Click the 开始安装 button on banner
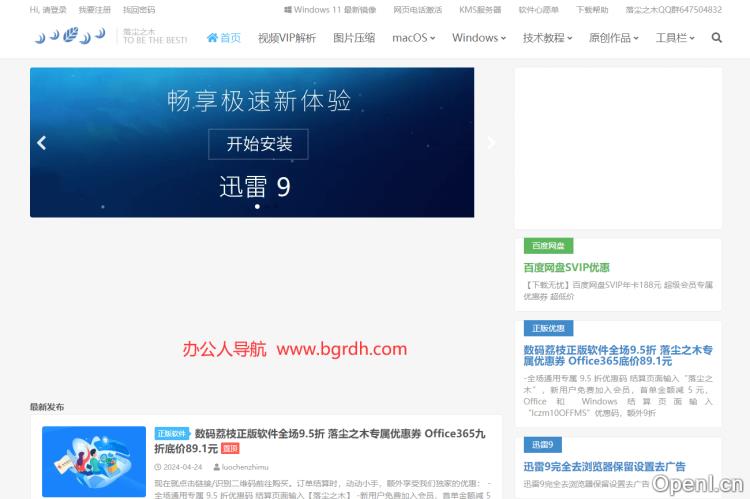The width and height of the screenshot is (750, 499). pyautogui.click(x=259, y=144)
